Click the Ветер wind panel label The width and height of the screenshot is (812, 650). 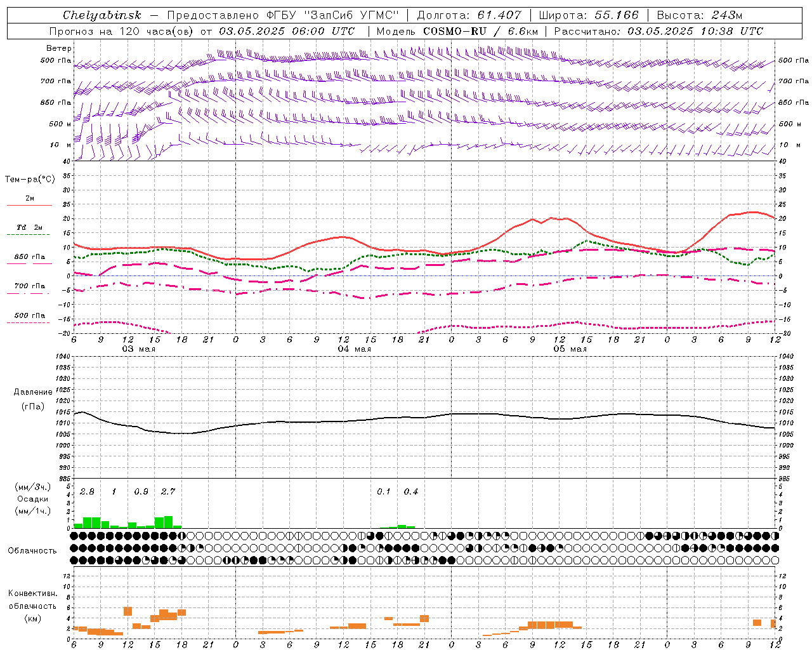pyautogui.click(x=59, y=48)
